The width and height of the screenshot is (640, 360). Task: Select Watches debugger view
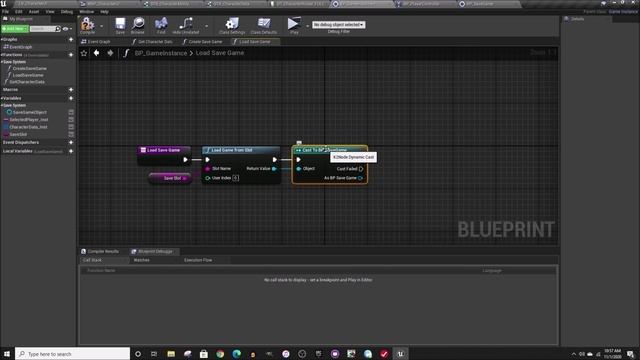click(142, 260)
